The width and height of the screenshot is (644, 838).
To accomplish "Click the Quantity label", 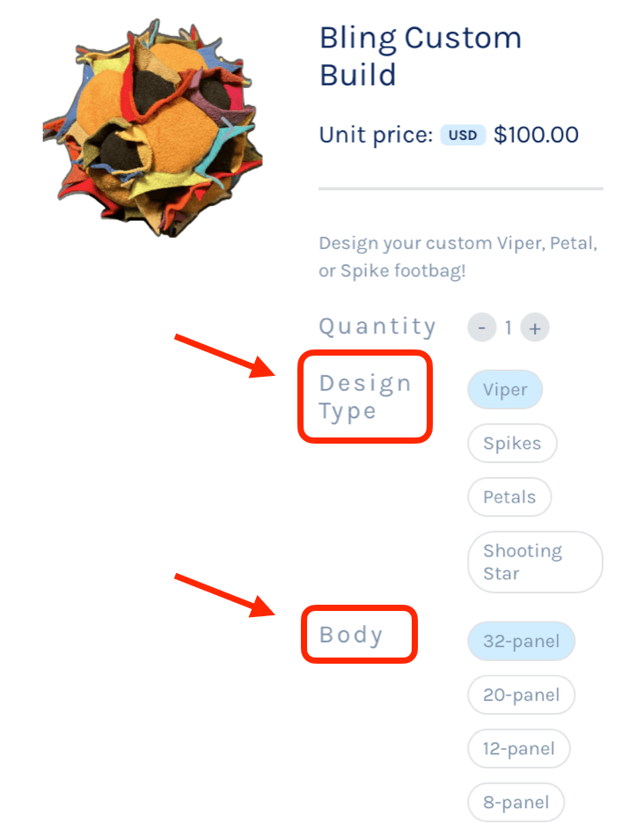I will [377, 327].
